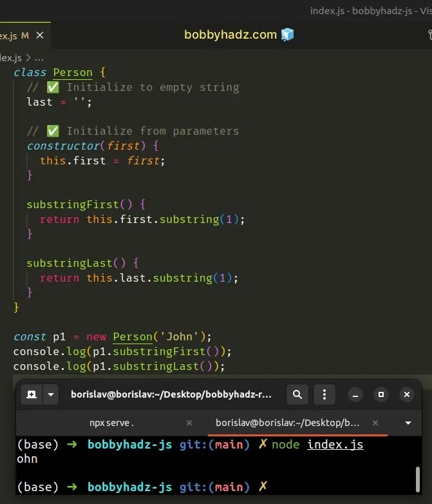Close the borislav@borislav terminal tab
Screen dimensions: 432x504
[x=375, y=423]
